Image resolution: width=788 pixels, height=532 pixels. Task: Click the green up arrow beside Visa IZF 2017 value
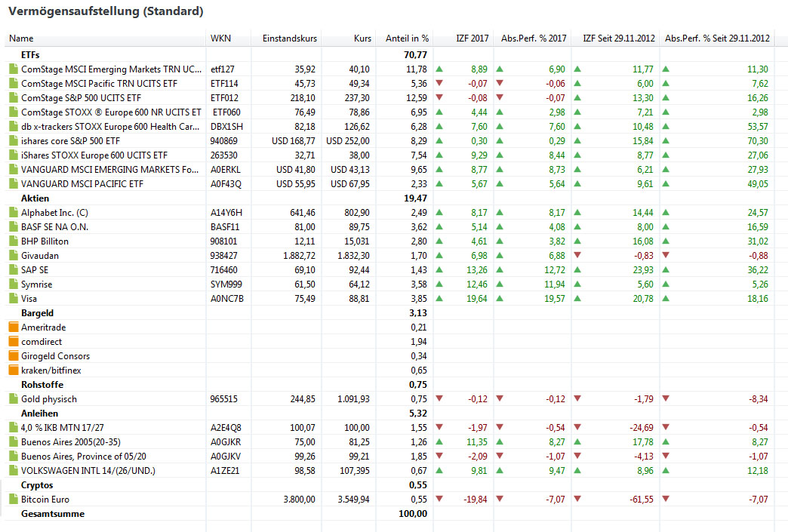pos(439,298)
